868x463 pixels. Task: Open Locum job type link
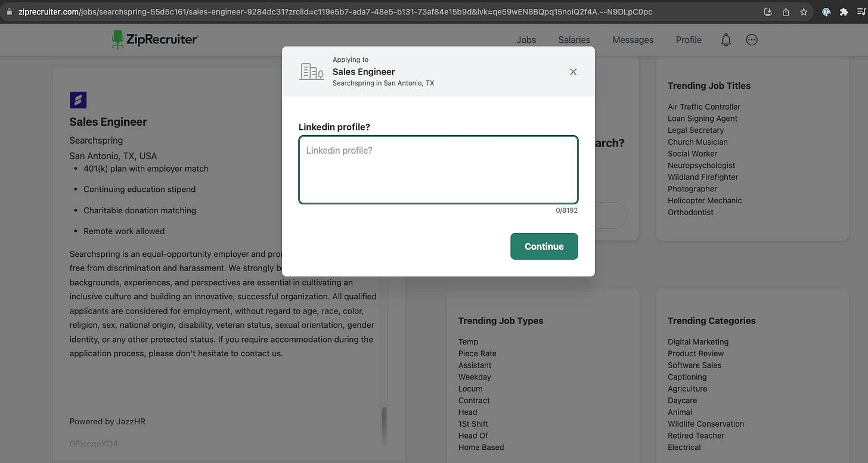[x=470, y=389]
